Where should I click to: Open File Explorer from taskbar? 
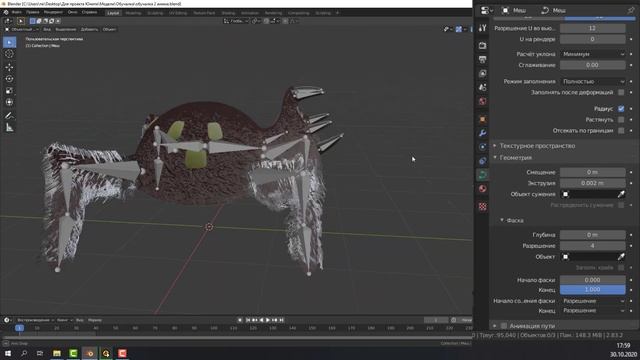(57, 353)
